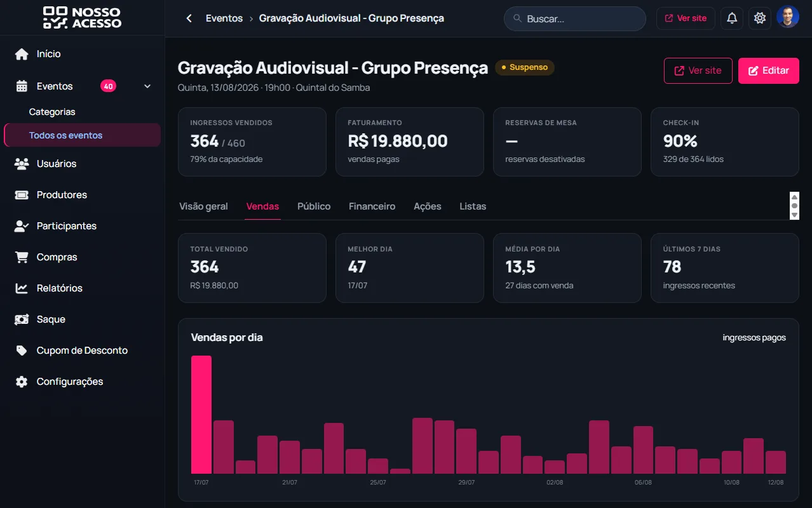Click the Eventos breadcrumb link
This screenshot has height=508, width=812.
click(224, 18)
